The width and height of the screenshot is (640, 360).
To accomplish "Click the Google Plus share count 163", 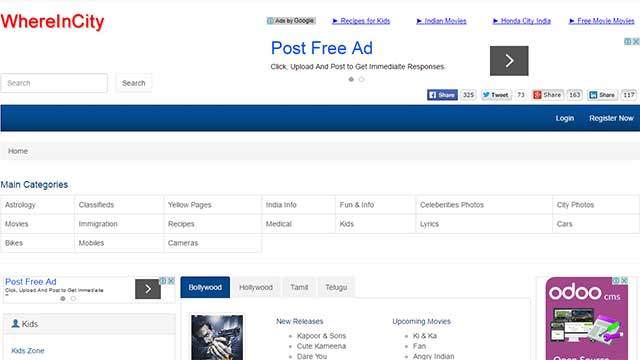I will (x=575, y=95).
